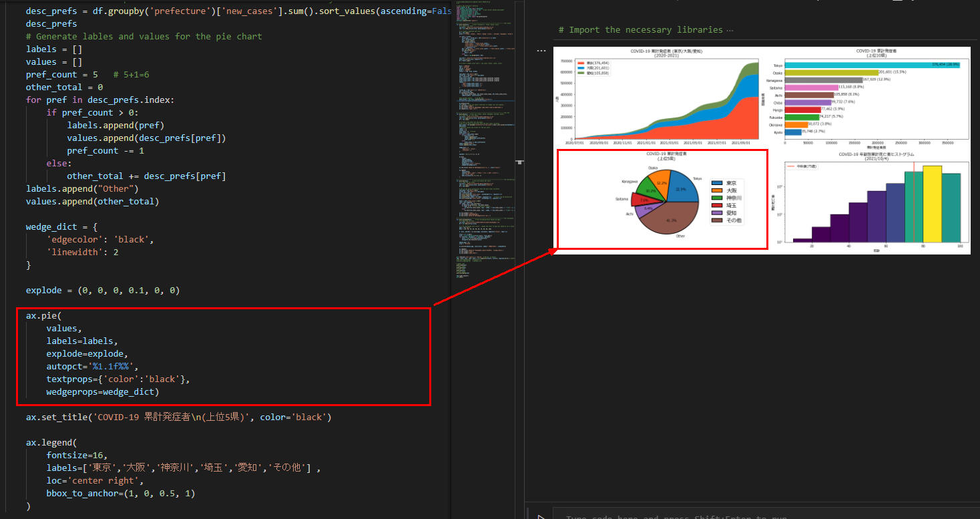Screen dimensions: 980x519
Task: Click the "values = []" line
Action: [x=54, y=61]
